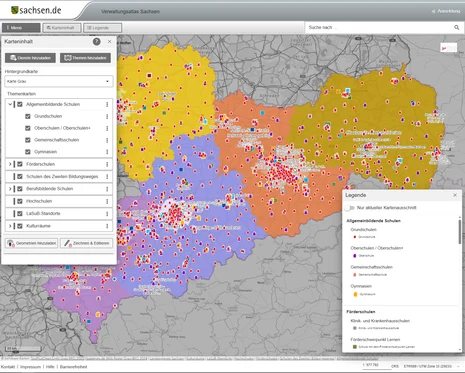
Task: Uncheck Grundschulen checkbox
Action: pos(28,116)
